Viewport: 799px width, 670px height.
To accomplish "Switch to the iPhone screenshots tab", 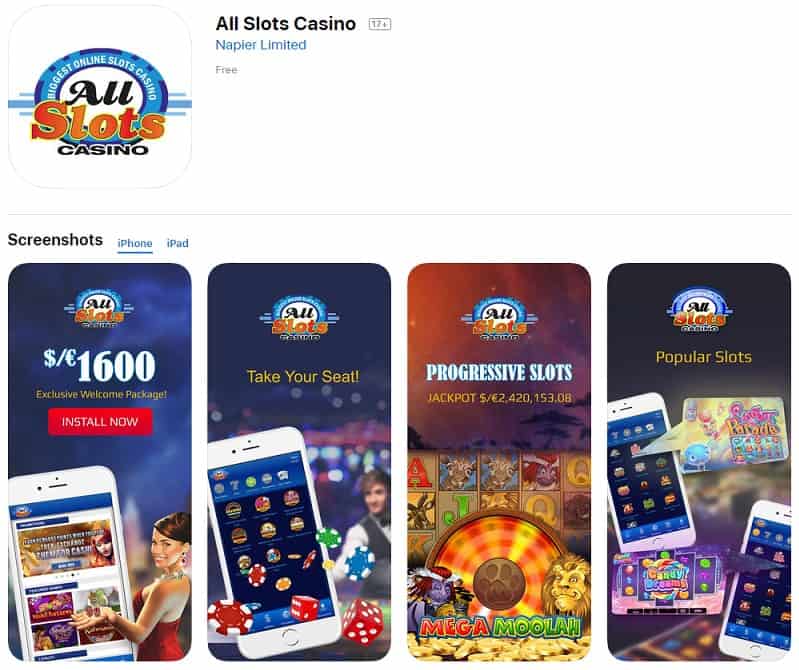I will click(x=135, y=244).
